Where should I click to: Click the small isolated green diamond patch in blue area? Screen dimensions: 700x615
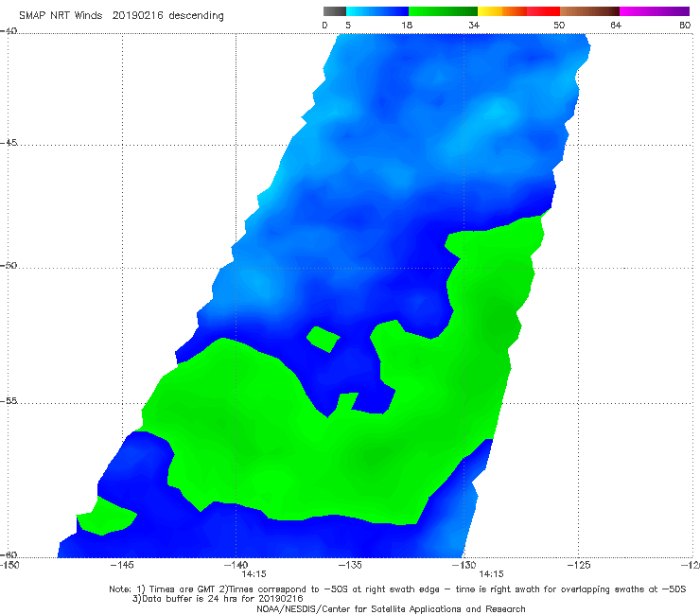[324, 340]
